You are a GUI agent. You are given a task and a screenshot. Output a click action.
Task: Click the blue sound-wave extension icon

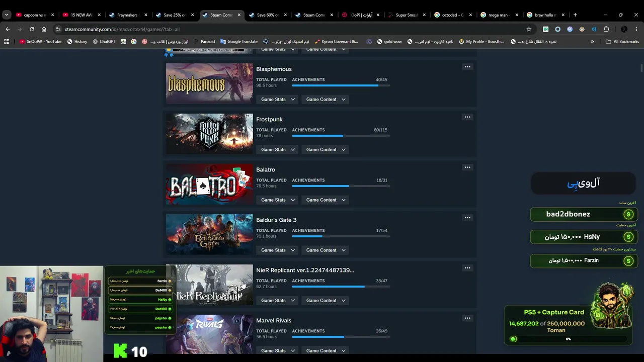click(x=594, y=29)
